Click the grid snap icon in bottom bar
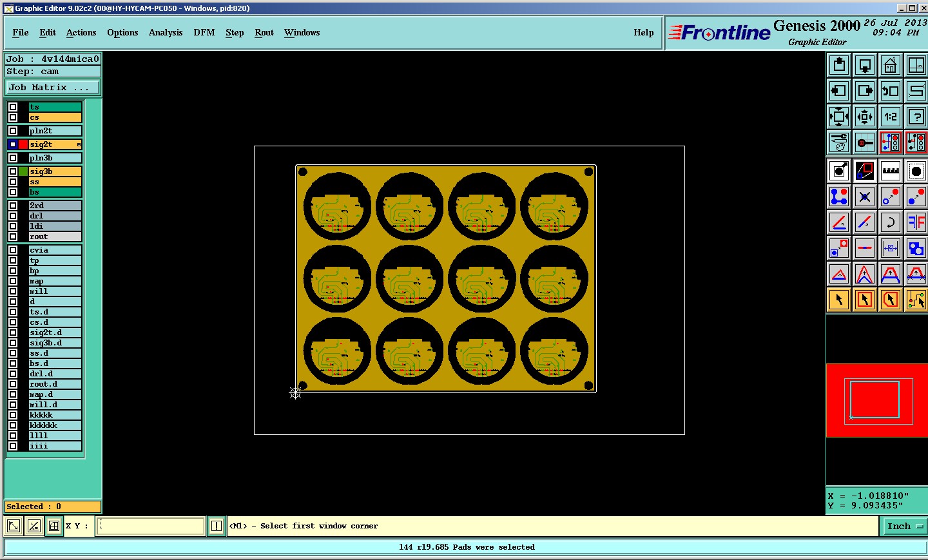Image resolution: width=928 pixels, height=560 pixels. click(x=54, y=526)
